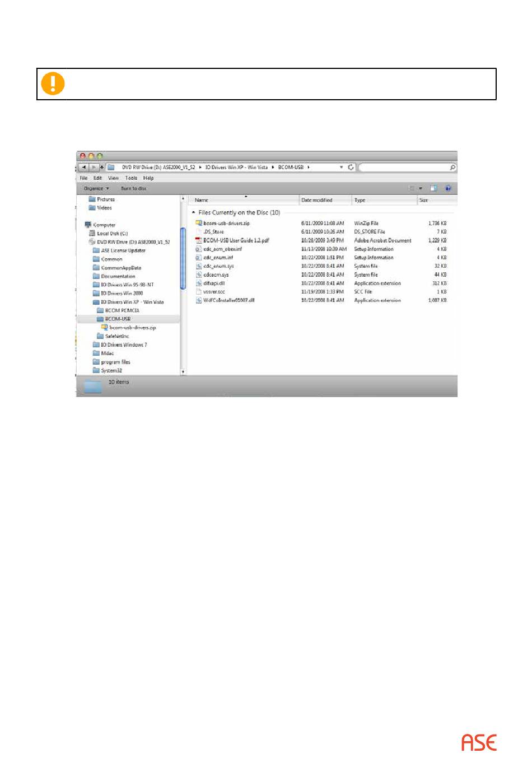
Task: Select WdfCoInstaller01007.dll file
Action: pyautogui.click(x=228, y=300)
